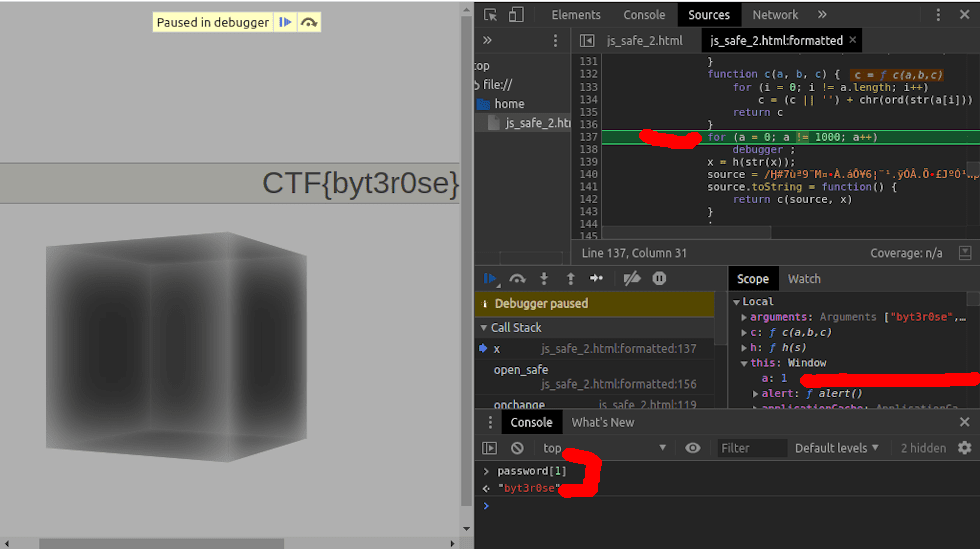Viewport: 980px width, 549px height.
Task: Close DevTools panel
Action: (x=964, y=15)
